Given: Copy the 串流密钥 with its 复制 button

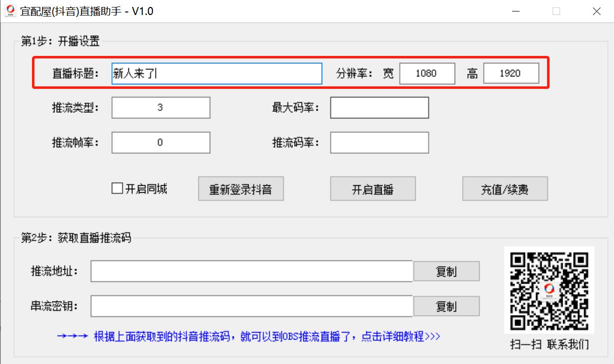Looking at the screenshot, I should [447, 306].
